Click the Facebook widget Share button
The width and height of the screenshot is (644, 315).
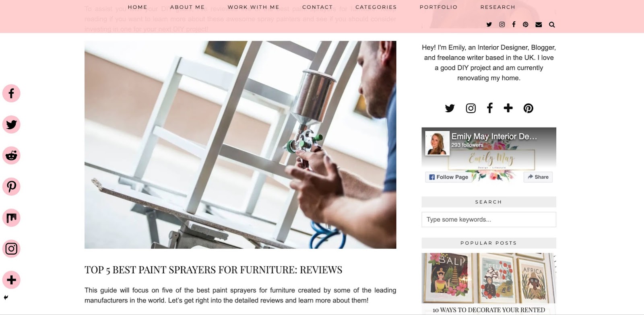(x=538, y=177)
